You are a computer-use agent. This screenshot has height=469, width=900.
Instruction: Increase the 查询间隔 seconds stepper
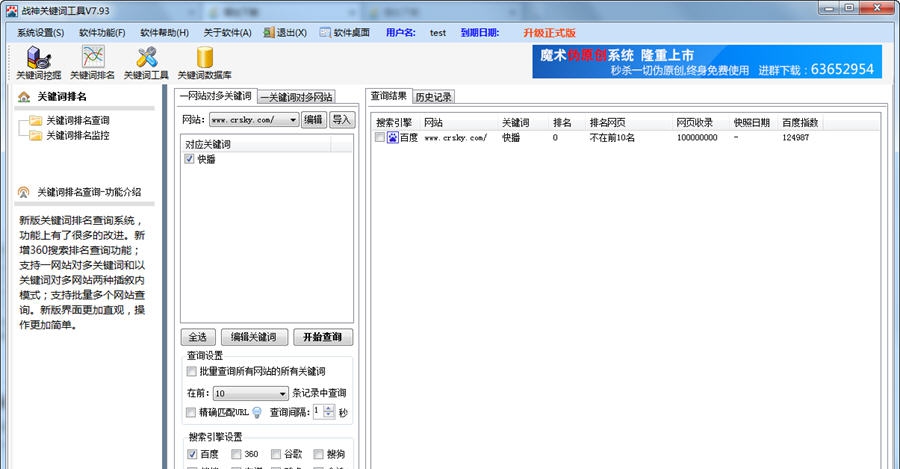click(328, 409)
